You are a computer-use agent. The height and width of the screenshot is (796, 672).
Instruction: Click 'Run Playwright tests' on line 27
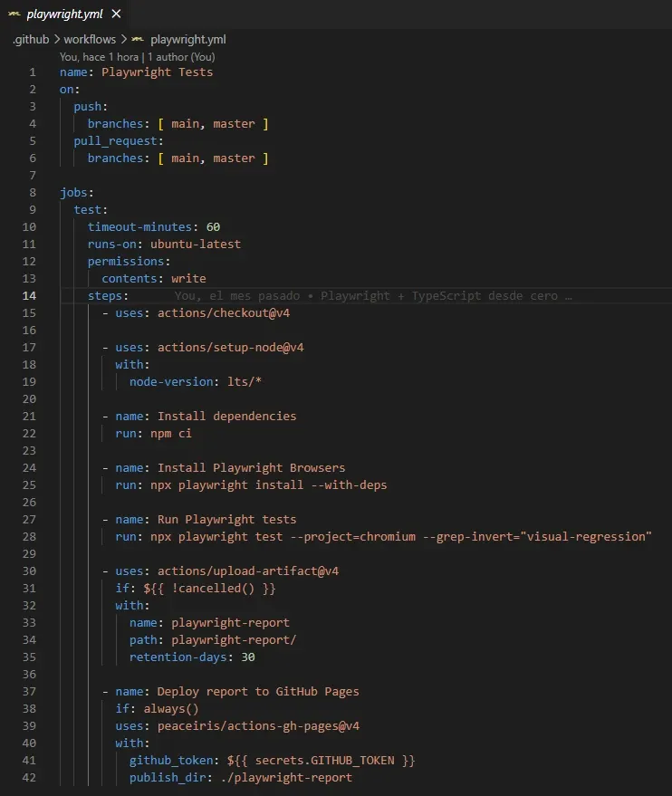click(x=227, y=520)
